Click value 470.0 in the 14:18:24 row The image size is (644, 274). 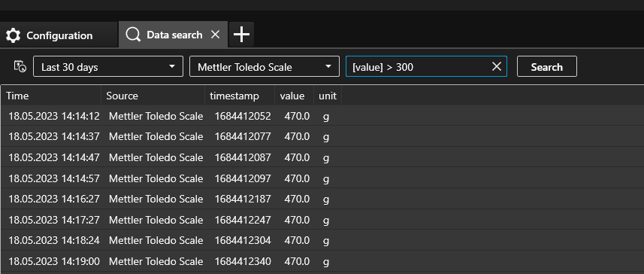297,240
